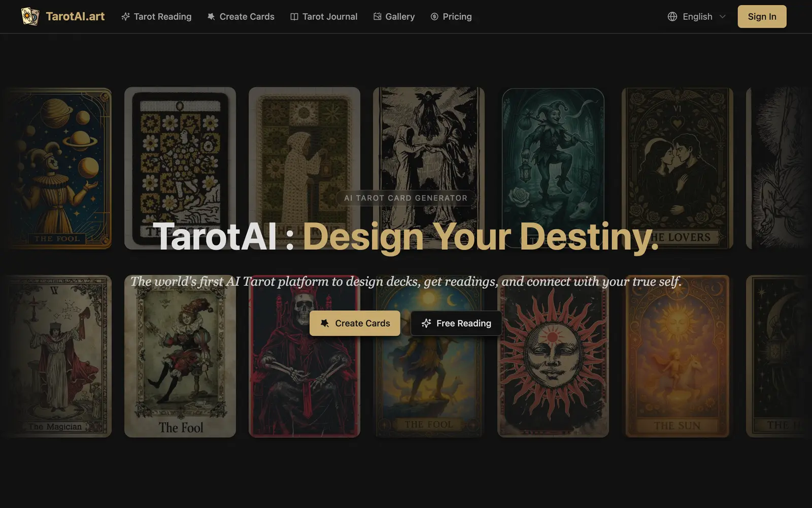Open the Tarot Journal page
Image resolution: width=812 pixels, height=508 pixels.
coord(324,17)
